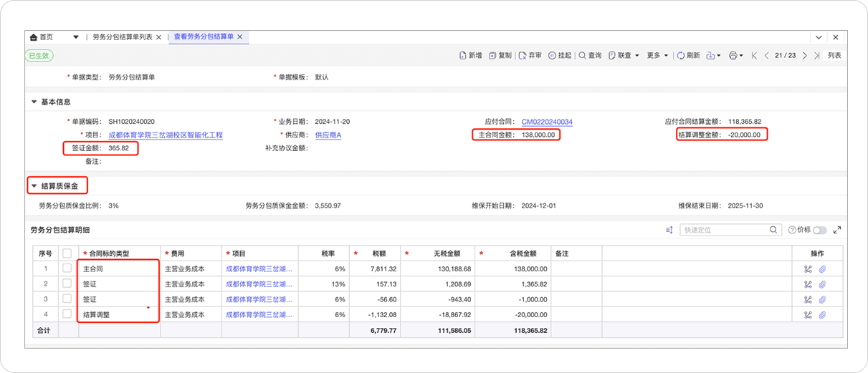
Task: Toggle the 价标 switch
Action: pos(819,230)
